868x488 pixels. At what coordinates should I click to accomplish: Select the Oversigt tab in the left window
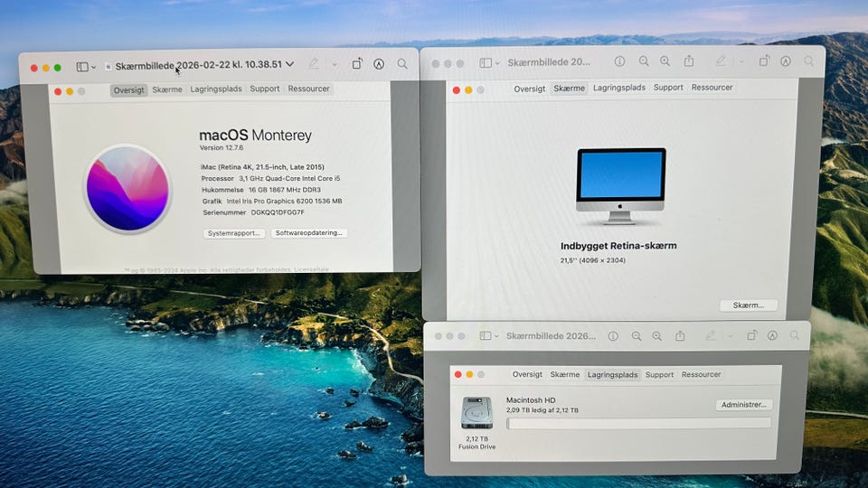(129, 90)
